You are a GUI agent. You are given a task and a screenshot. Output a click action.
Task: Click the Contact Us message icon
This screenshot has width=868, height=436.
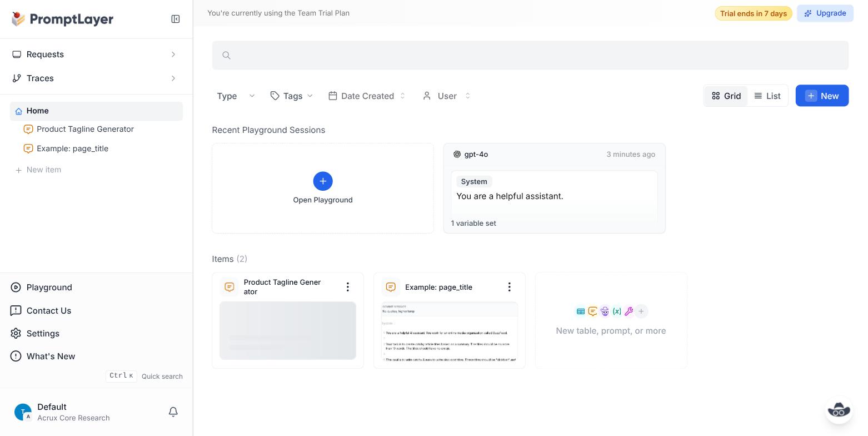tap(16, 310)
